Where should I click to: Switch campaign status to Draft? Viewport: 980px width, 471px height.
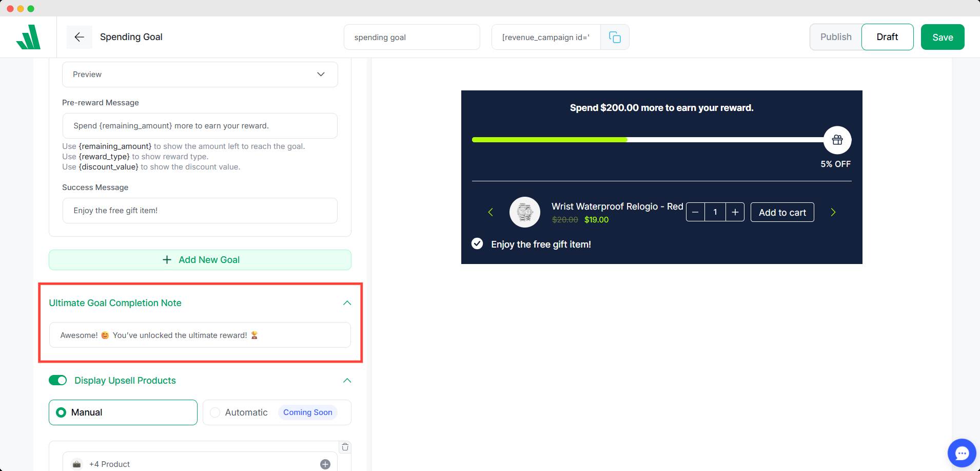(887, 37)
